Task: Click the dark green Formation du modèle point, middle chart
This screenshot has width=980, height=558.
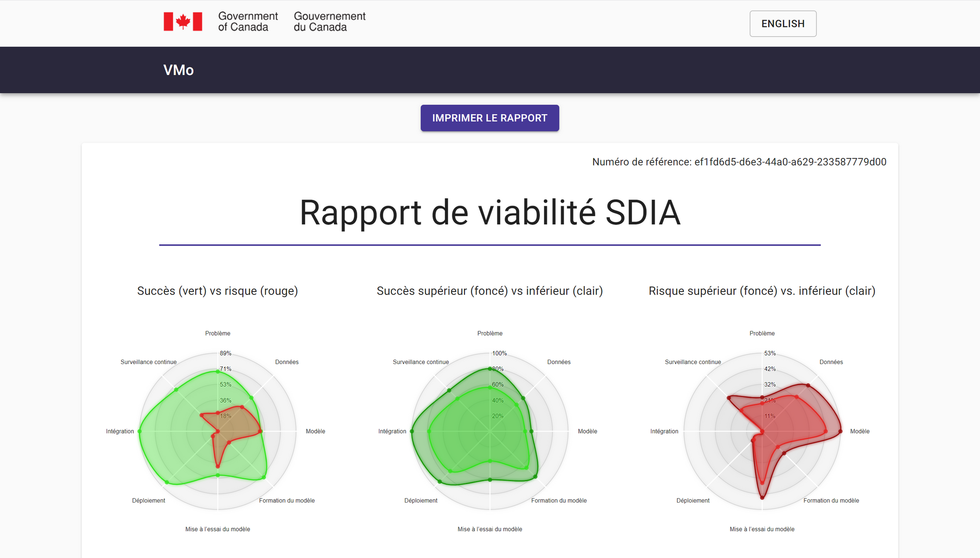Action: point(536,477)
